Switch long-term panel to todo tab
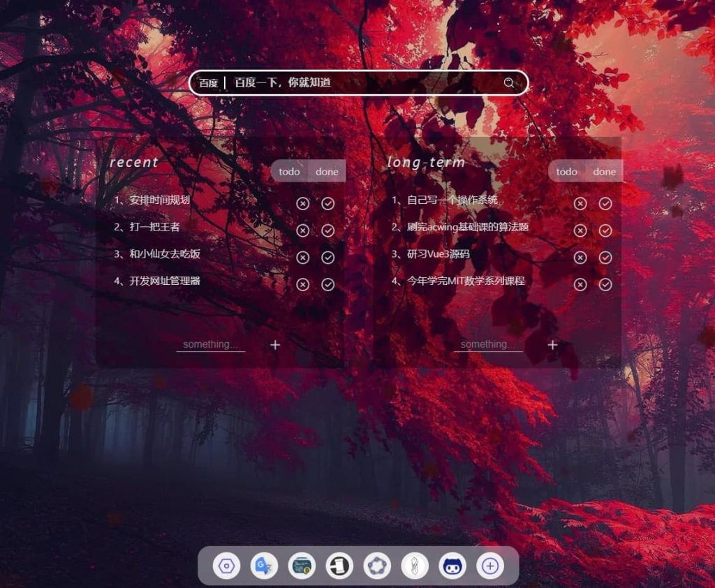Viewport: 715px width, 588px height. point(567,171)
